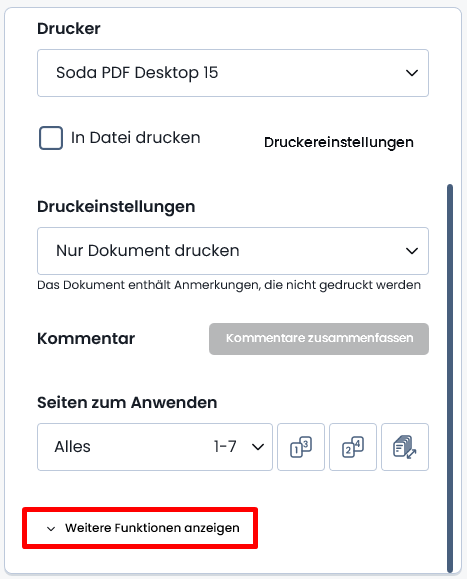
Task: Open the Nur Dokument drucken dropdown
Action: click(233, 251)
